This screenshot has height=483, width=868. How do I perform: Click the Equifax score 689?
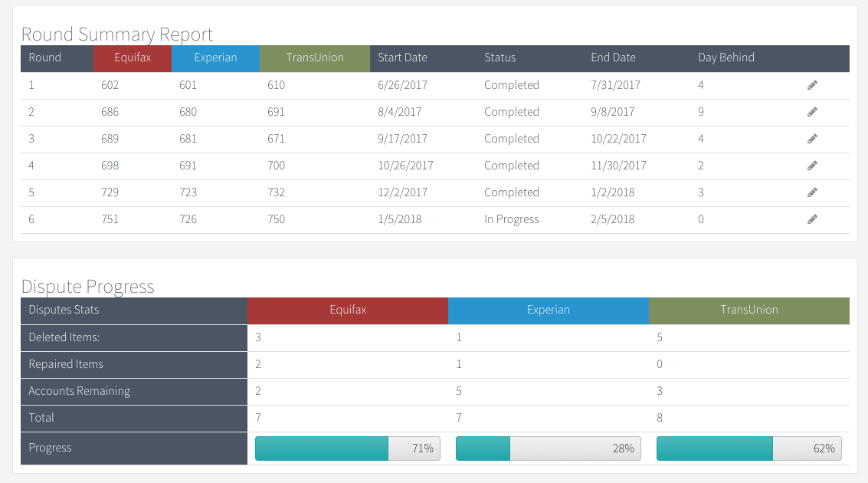[x=110, y=139]
